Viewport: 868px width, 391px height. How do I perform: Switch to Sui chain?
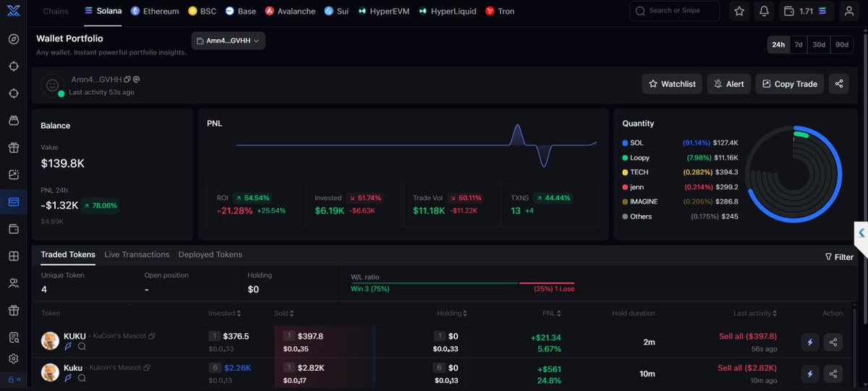point(336,12)
